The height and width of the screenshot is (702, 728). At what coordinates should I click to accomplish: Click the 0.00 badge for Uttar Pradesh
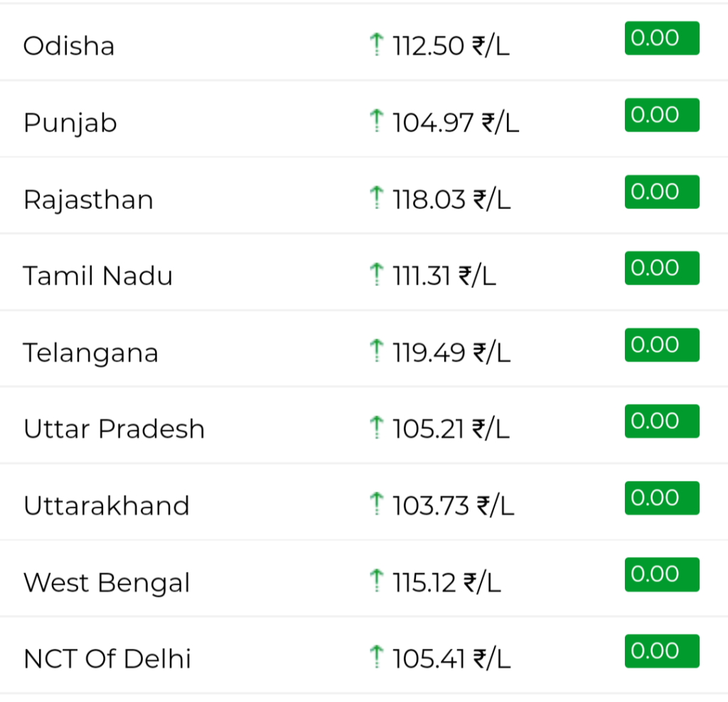662,421
